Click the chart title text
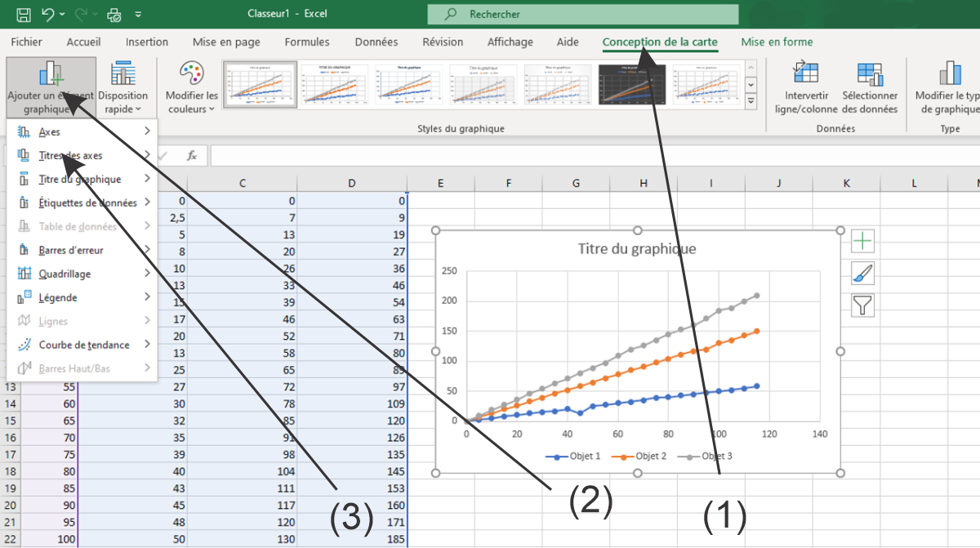980x548 pixels. pos(637,249)
